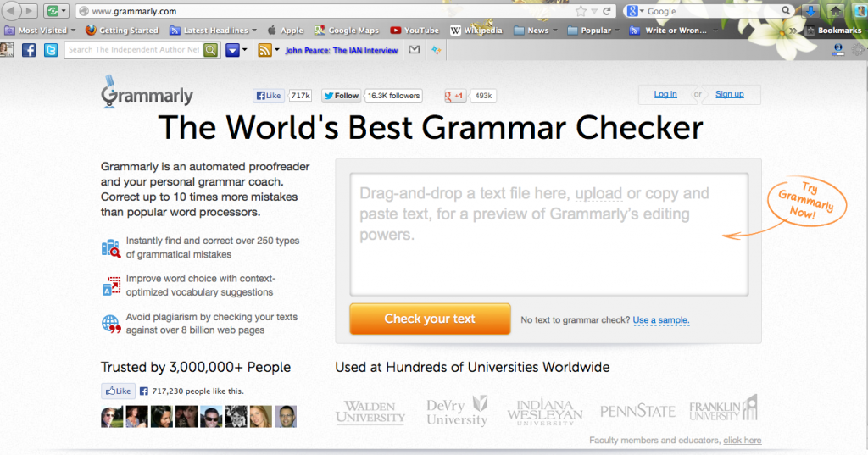
Task: Open the Google search engine selector dropdown
Action: click(x=635, y=11)
